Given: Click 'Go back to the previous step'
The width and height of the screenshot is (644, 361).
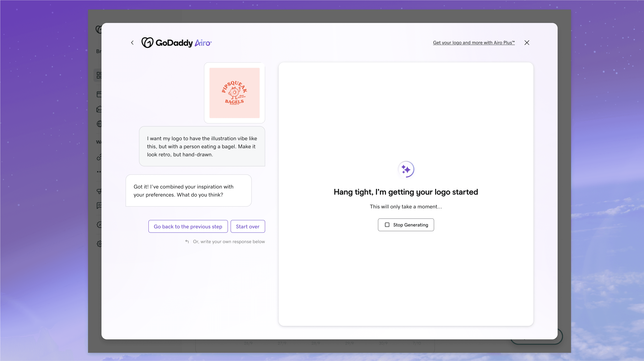Looking at the screenshot, I should point(188,226).
